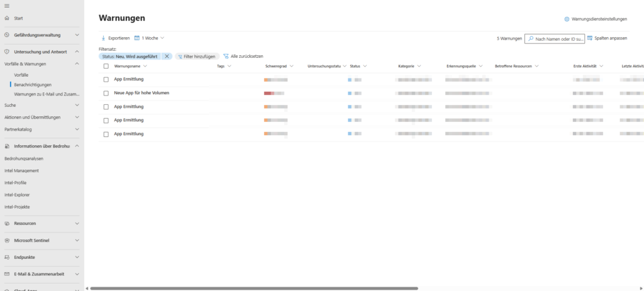Click the Warnungsdiensteinstellungen gear icon

567,19
